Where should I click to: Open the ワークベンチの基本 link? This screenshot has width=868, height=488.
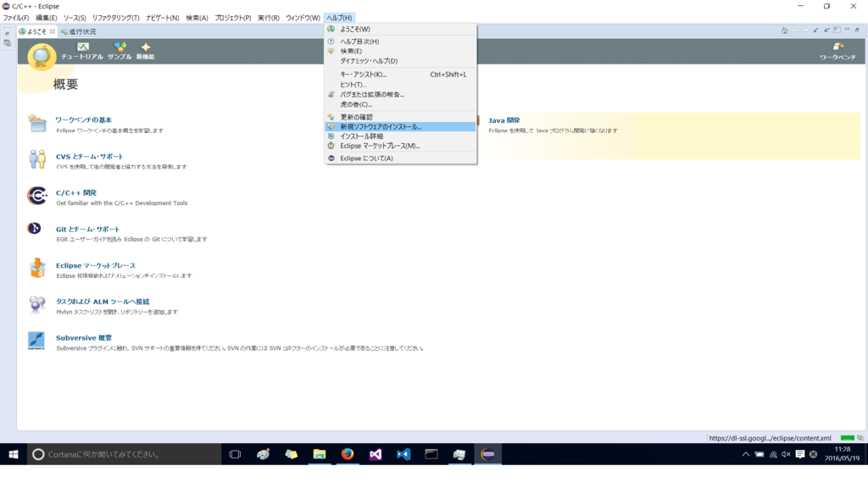(x=84, y=119)
